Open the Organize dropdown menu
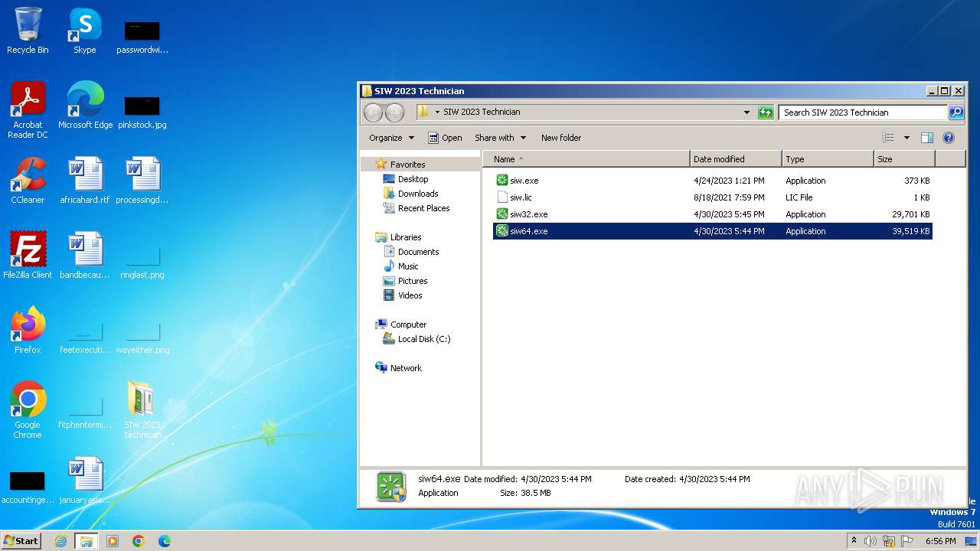Image resolution: width=980 pixels, height=551 pixels. (391, 138)
